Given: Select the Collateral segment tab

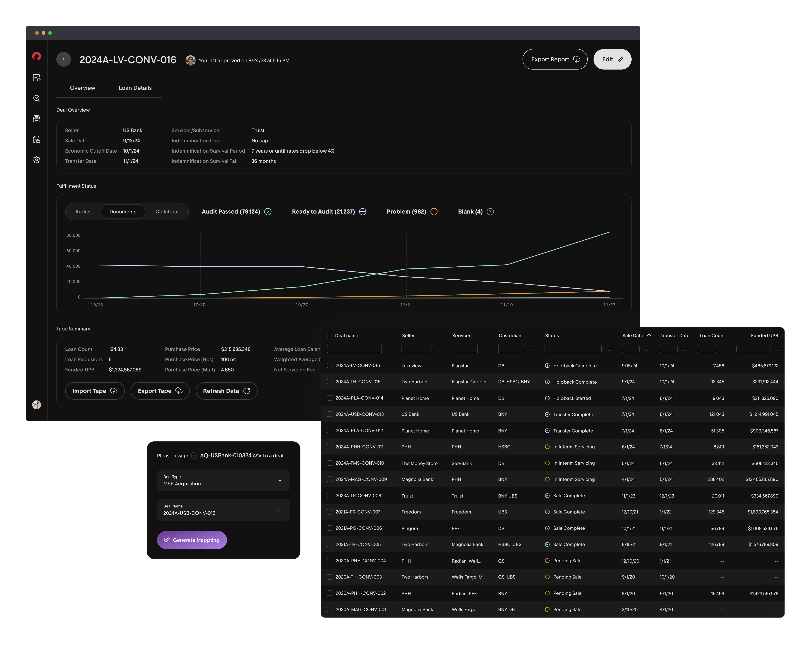Looking at the screenshot, I should point(167,212).
